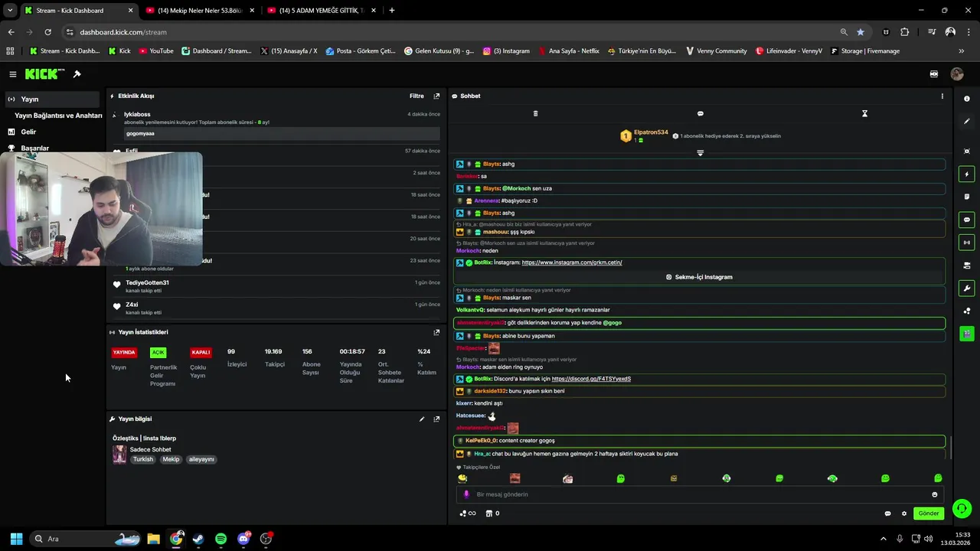The height and width of the screenshot is (551, 980).
Task: Open the Instagram link in BotRix message
Action: coord(571,262)
